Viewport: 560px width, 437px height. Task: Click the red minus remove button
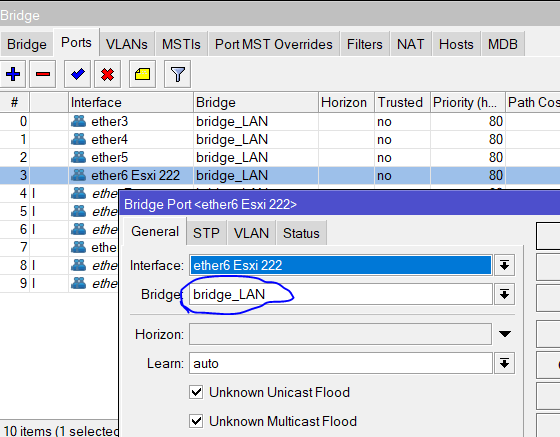click(42, 74)
